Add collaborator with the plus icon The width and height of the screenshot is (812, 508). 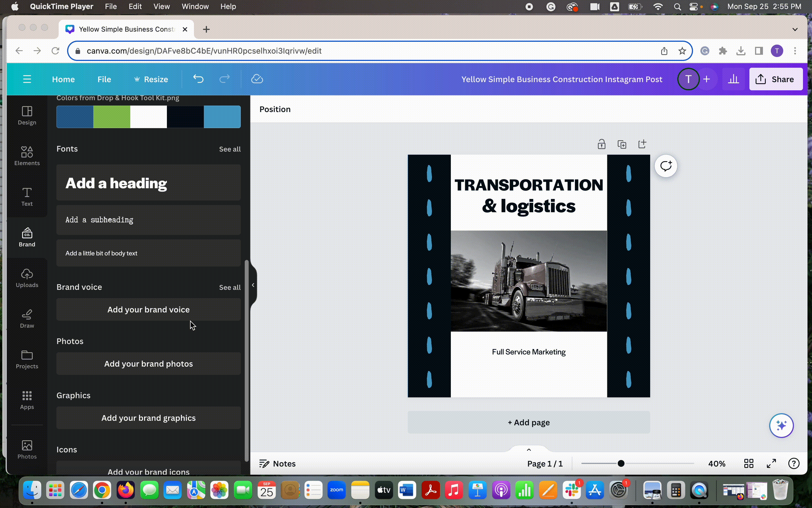coord(707,79)
